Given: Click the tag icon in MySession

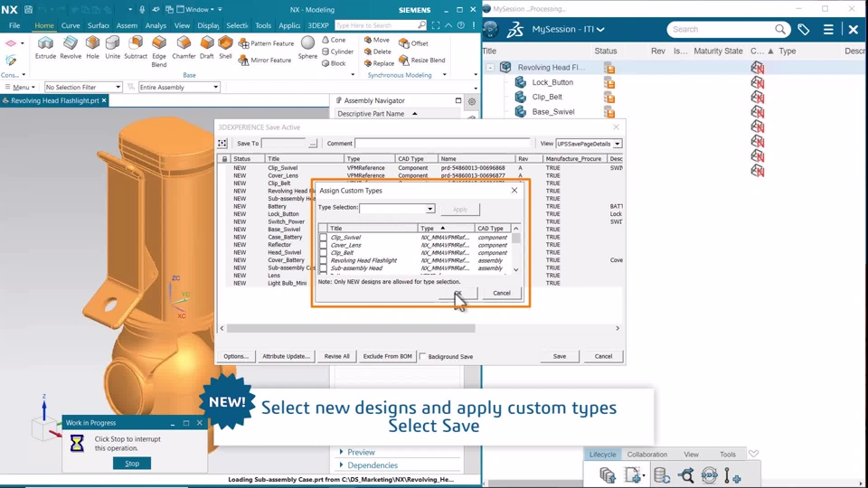Looking at the screenshot, I should (803, 29).
